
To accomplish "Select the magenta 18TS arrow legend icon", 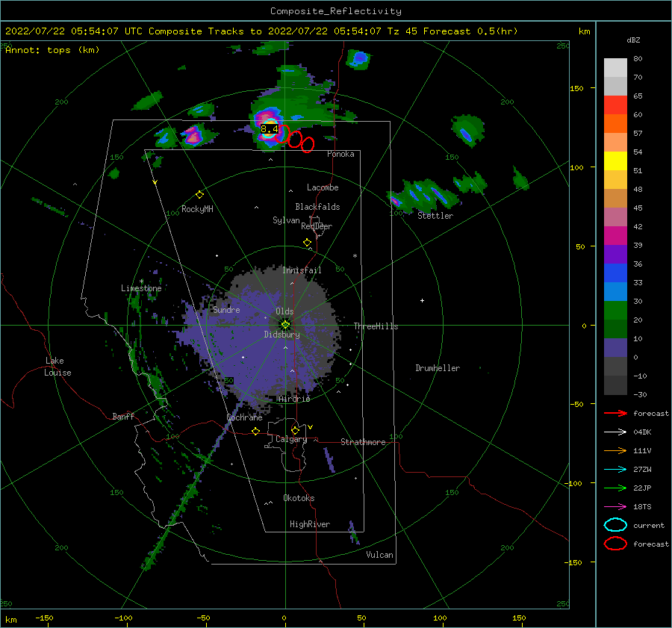I will [x=615, y=507].
